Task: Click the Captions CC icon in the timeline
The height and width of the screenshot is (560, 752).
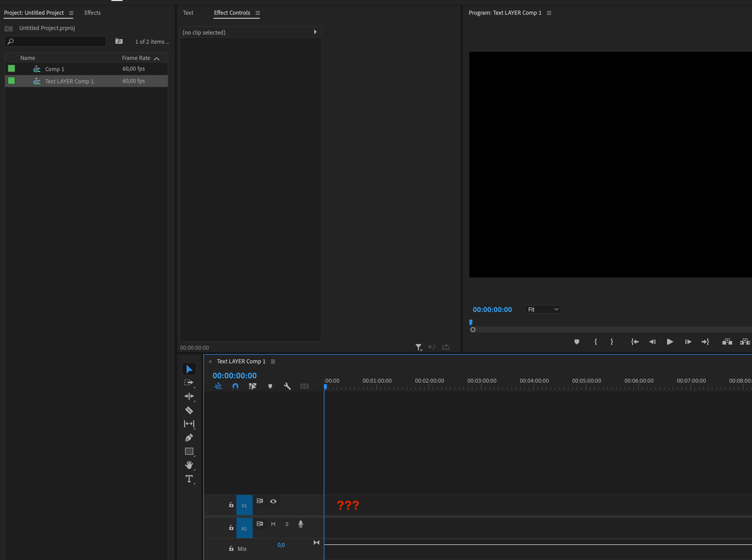Action: tap(304, 386)
